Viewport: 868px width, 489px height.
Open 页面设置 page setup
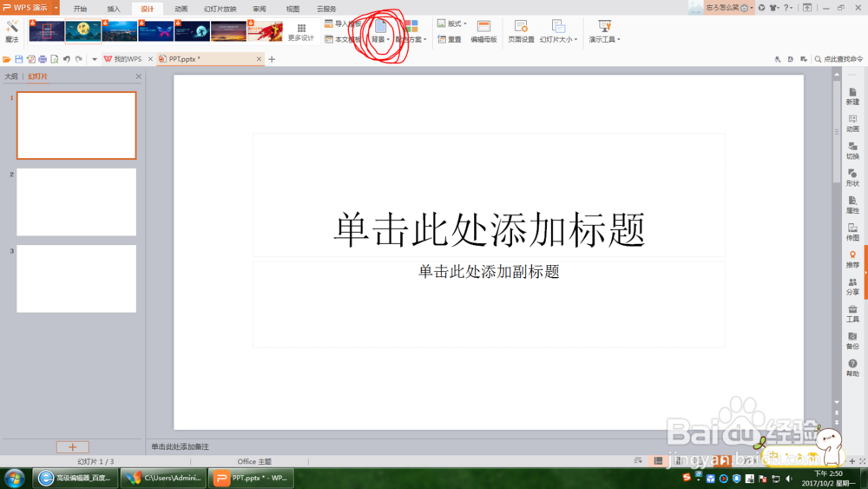tap(521, 31)
